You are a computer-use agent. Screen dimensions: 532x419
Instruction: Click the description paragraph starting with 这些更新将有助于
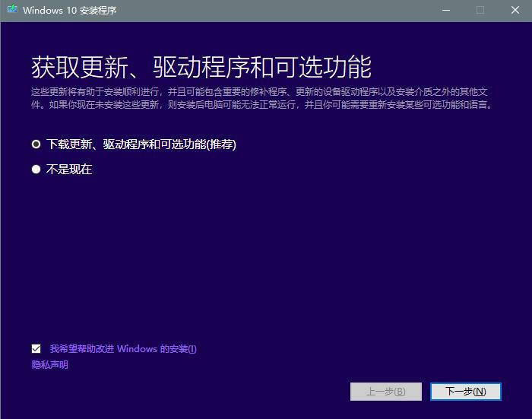[x=261, y=98]
